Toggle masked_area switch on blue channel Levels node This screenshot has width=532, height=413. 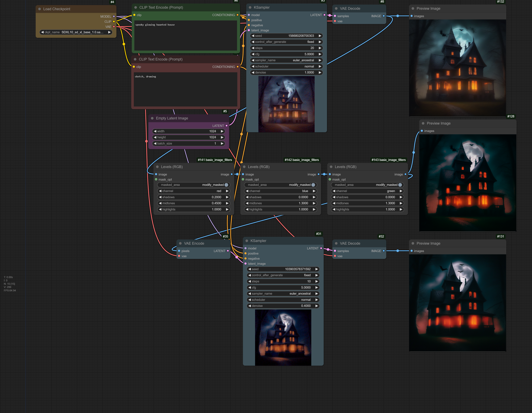(x=313, y=185)
